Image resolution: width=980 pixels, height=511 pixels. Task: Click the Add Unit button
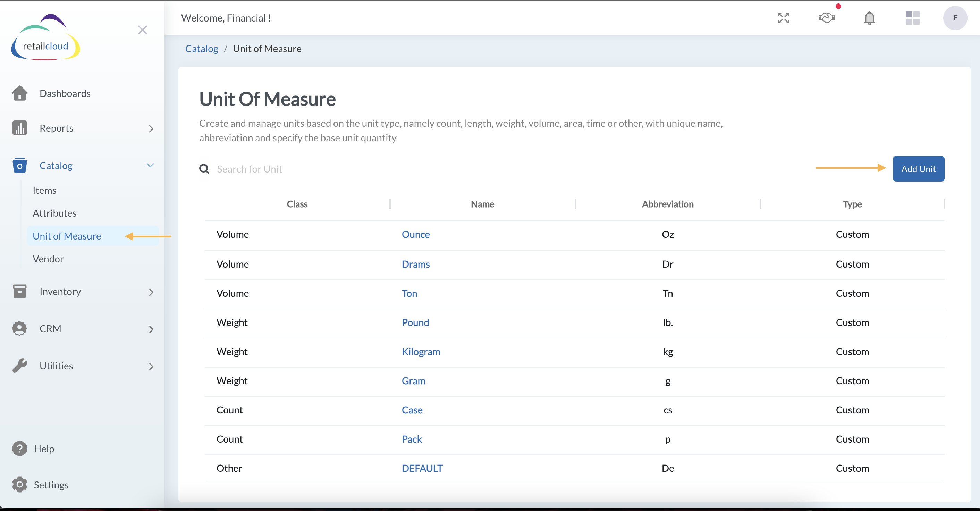pos(918,169)
